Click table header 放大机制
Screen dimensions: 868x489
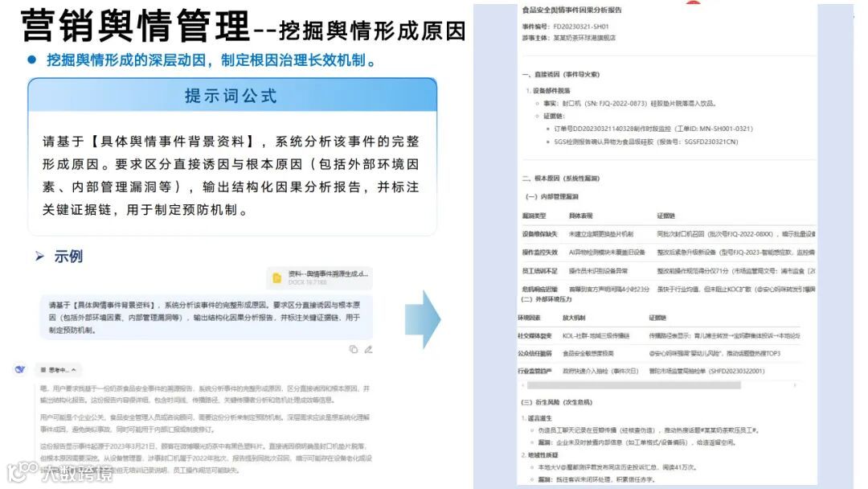pyautogui.click(x=574, y=318)
